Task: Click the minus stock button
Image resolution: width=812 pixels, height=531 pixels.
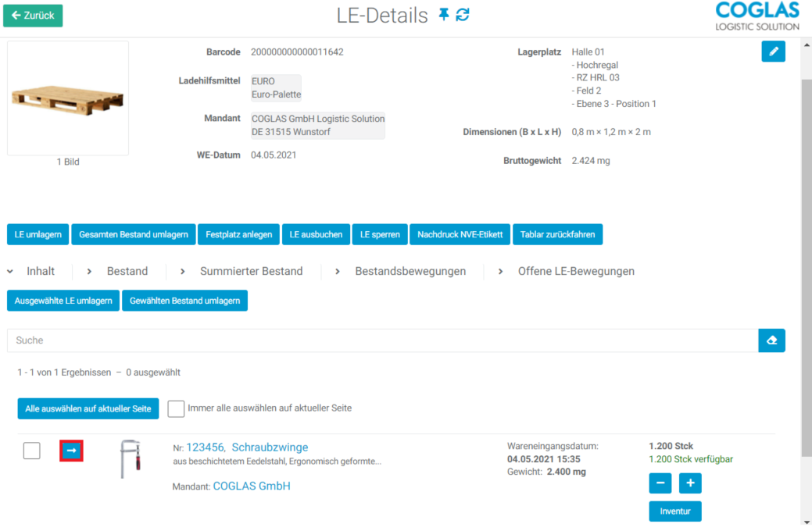Action: coord(660,483)
